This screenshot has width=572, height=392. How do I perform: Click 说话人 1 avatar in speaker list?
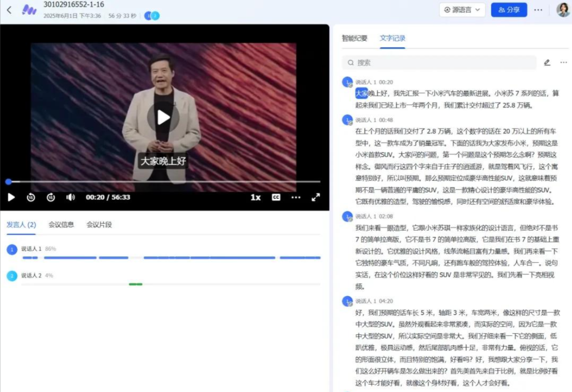coord(12,250)
